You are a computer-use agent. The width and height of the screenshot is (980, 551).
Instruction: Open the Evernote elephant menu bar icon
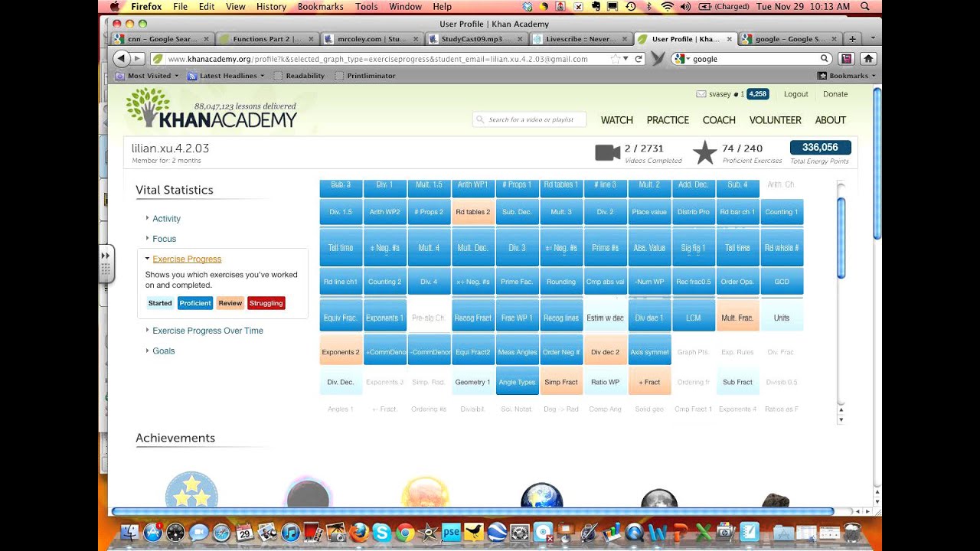tap(596, 6)
